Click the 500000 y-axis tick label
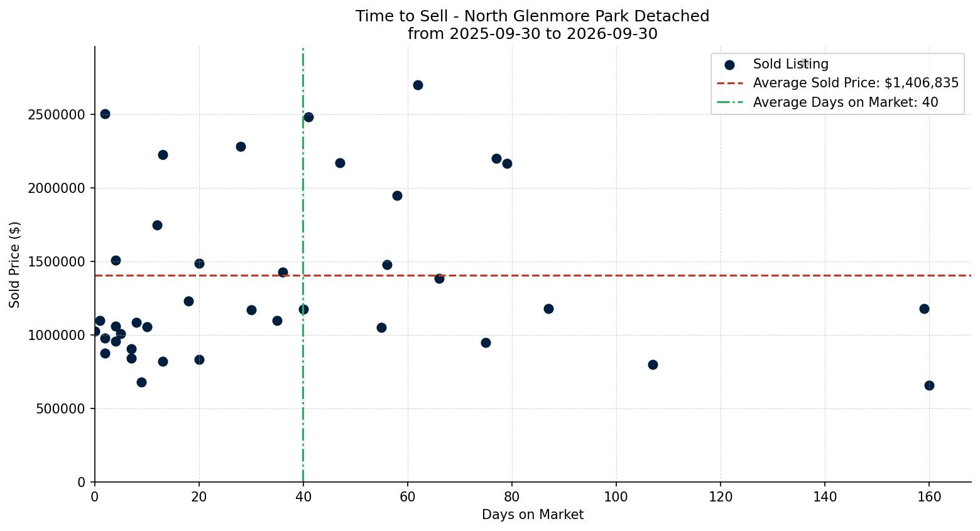 tap(60, 409)
